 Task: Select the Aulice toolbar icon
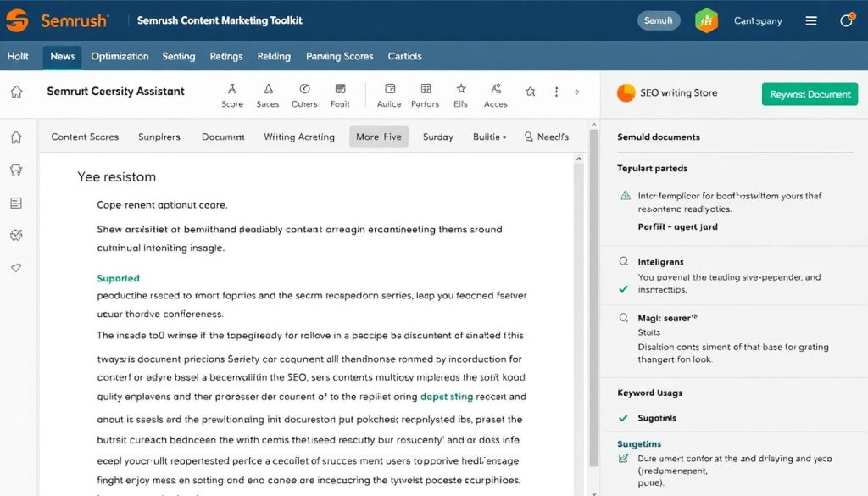[x=389, y=94]
